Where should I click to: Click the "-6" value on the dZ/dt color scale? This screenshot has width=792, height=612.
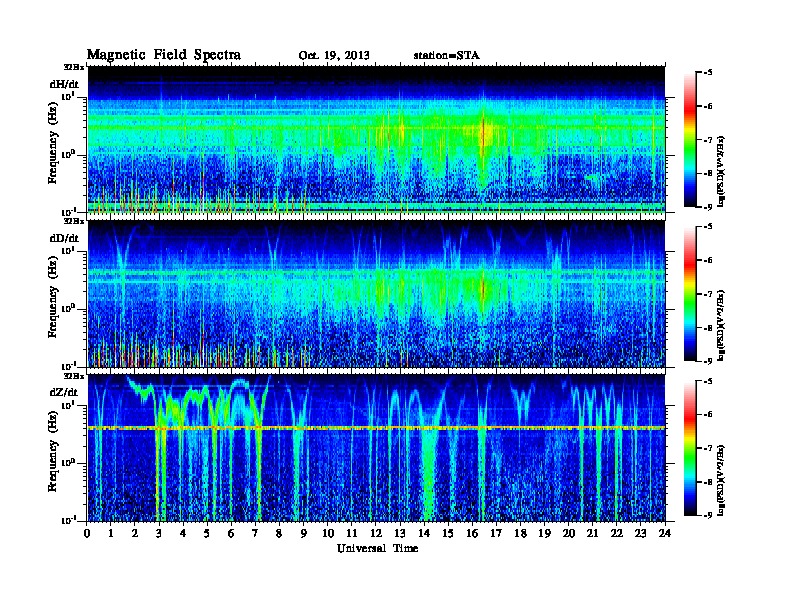tap(708, 414)
